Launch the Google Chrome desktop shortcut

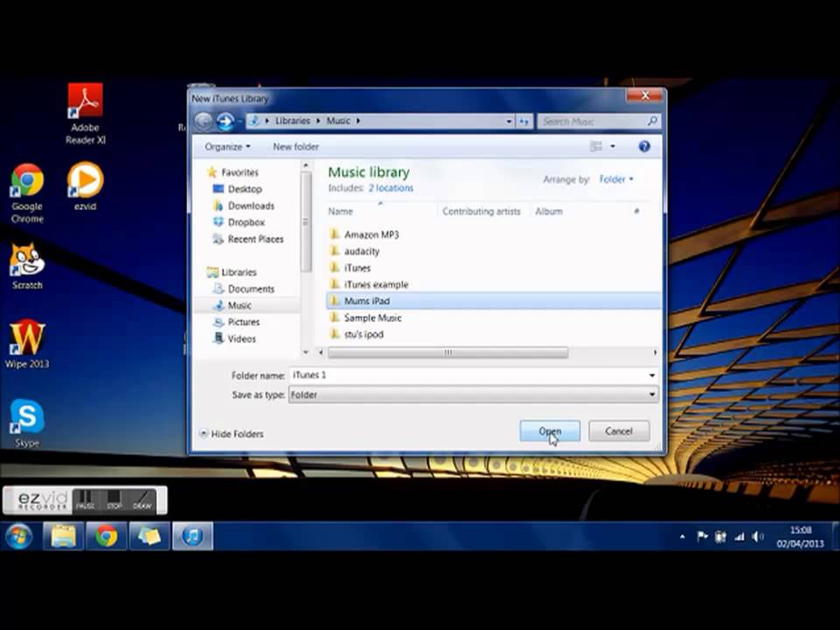(27, 192)
